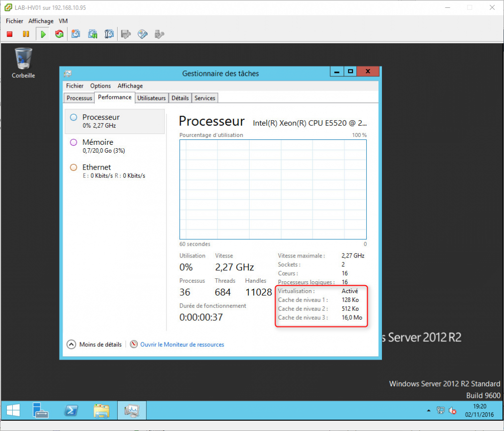Click the Sockets value 2
This screenshot has height=431, width=504.
point(343,265)
